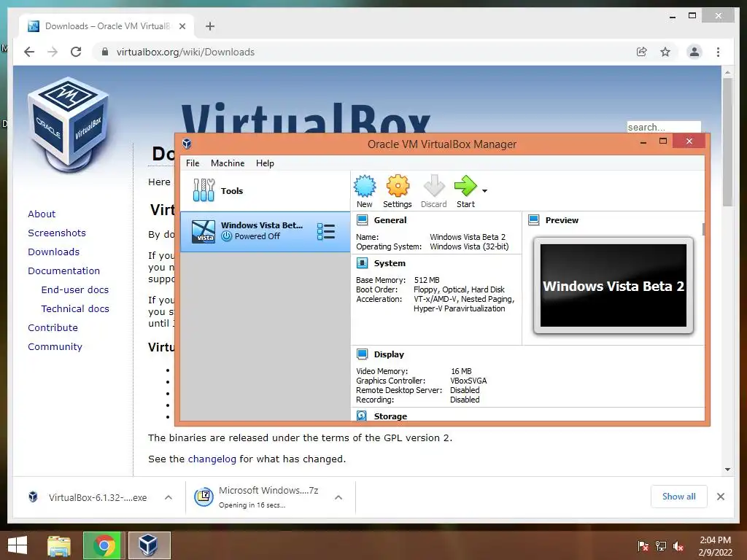Open a new Chrome tab
The image size is (747, 560).
point(210,26)
